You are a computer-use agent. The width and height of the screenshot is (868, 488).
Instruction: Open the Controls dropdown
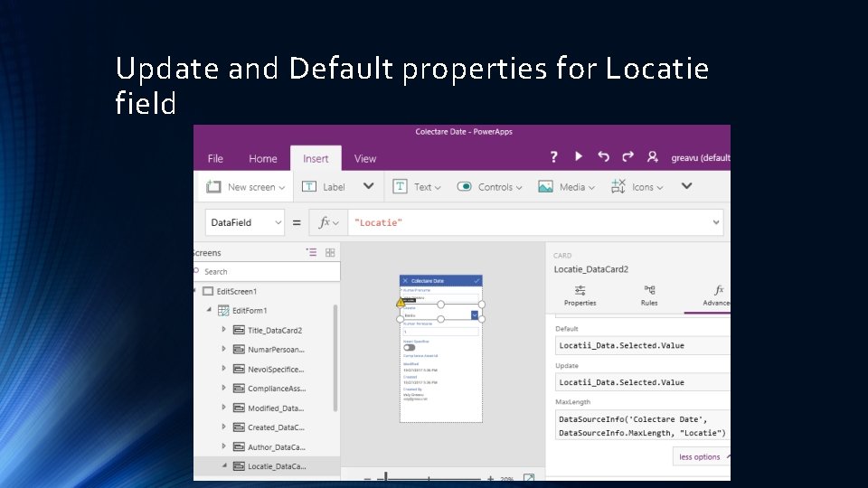pos(489,187)
